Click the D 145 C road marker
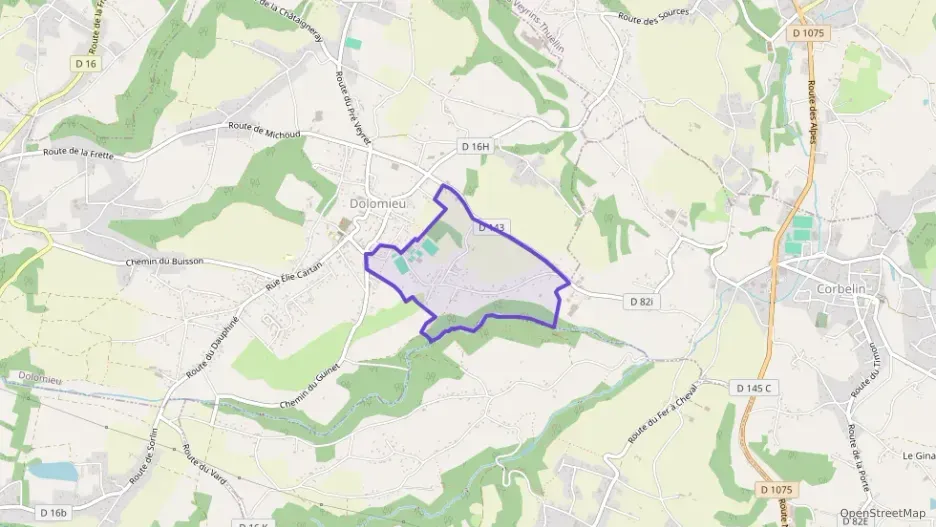 [x=753, y=388]
